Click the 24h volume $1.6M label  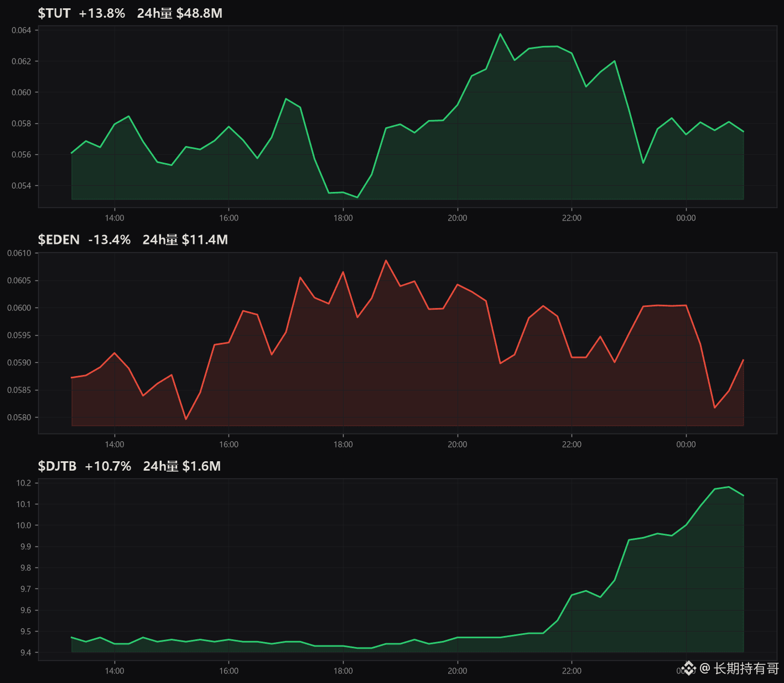tap(182, 466)
